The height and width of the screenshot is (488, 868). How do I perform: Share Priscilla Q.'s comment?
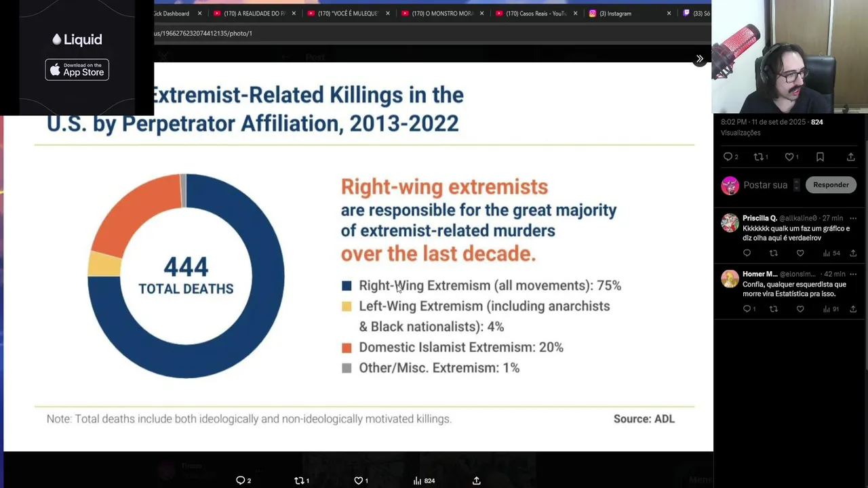tap(853, 253)
